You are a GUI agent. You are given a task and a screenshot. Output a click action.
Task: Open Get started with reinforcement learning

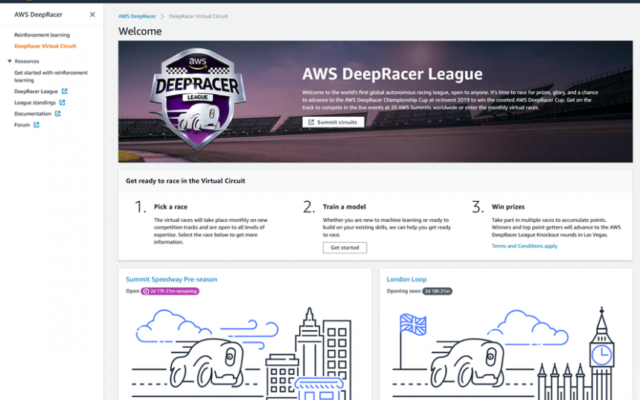pyautogui.click(x=51, y=76)
